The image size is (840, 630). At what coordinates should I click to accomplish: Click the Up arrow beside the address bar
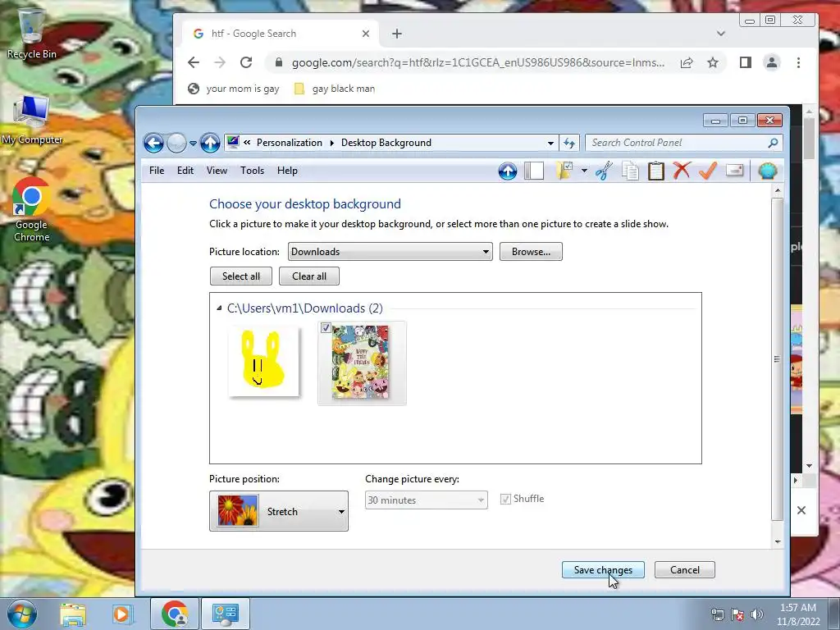coord(210,143)
